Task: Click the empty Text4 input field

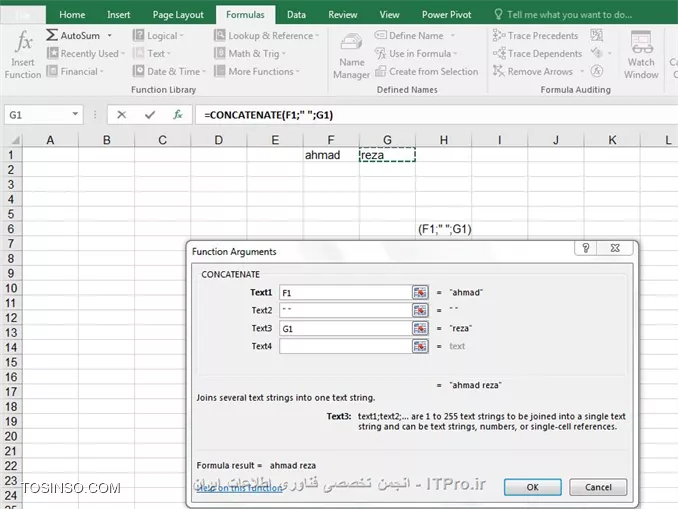Action: [x=345, y=346]
